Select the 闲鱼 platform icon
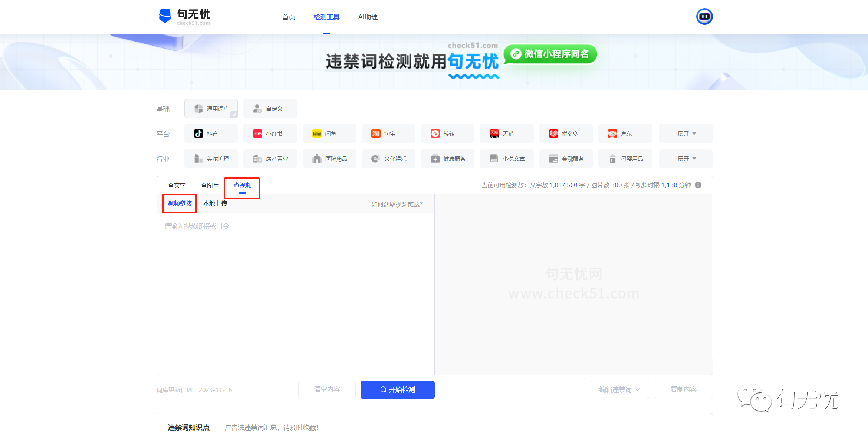Viewport: 868px width, 438px height. coord(317,133)
